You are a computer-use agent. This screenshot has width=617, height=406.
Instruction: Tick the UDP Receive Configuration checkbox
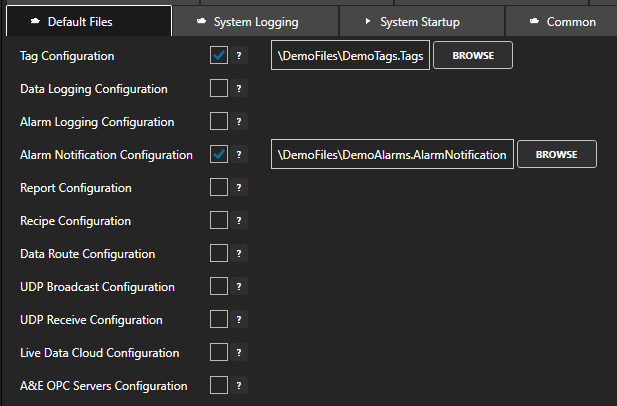click(x=219, y=320)
